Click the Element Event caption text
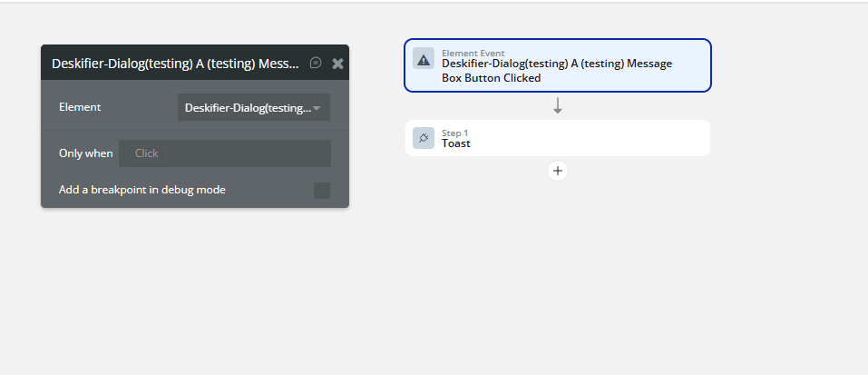 point(473,54)
